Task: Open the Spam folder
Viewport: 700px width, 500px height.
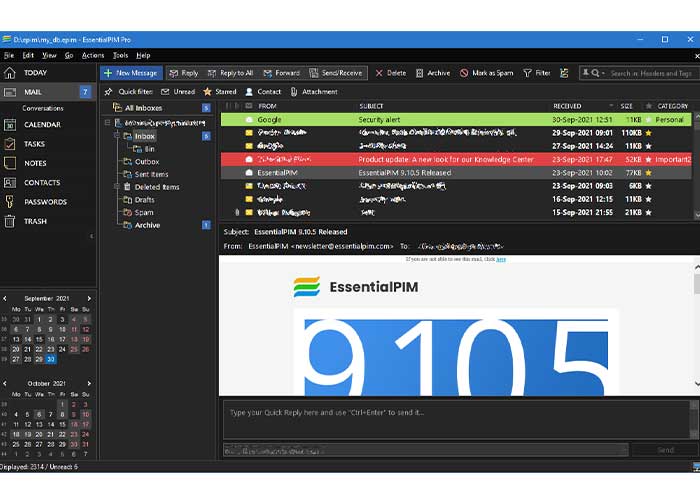Action: [144, 212]
